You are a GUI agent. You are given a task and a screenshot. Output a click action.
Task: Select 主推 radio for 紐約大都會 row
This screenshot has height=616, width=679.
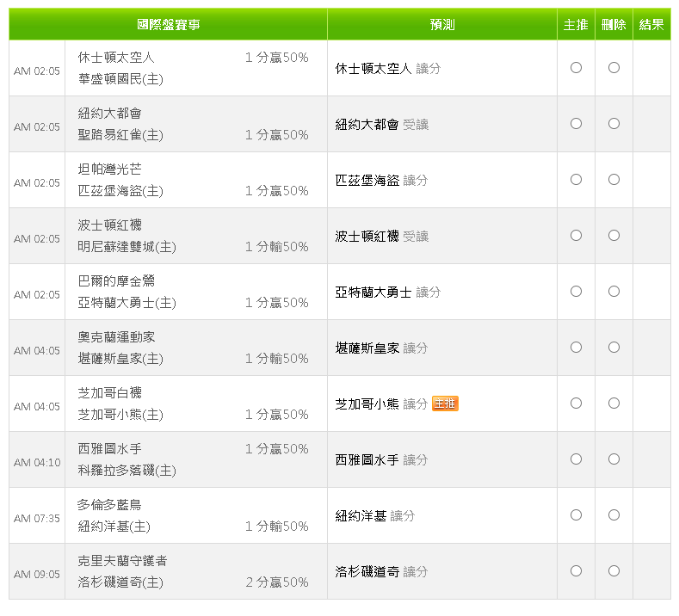(x=576, y=123)
